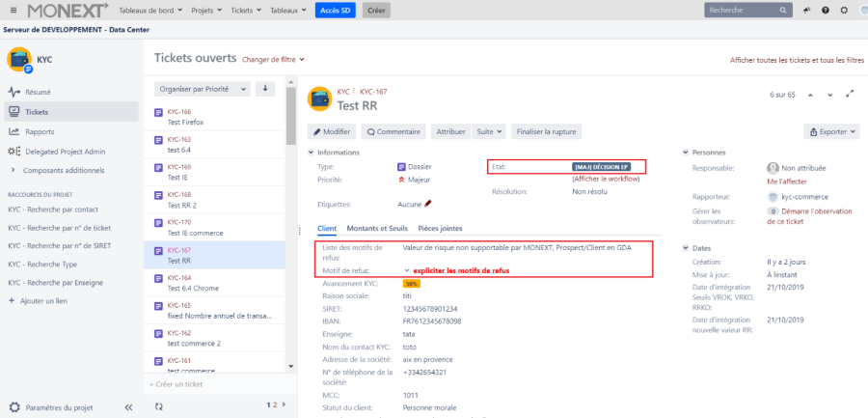Refresh the ticket list with the reload icon
The image size is (868, 418).
coord(159,406)
